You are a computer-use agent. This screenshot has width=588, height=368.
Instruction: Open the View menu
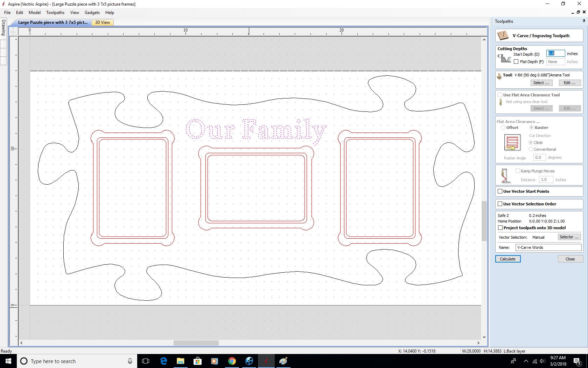[x=75, y=13]
